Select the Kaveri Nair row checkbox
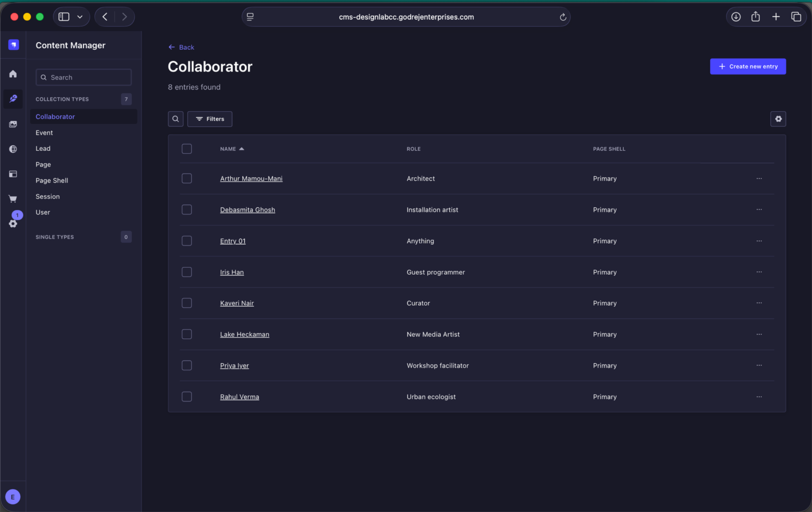 [x=186, y=303]
